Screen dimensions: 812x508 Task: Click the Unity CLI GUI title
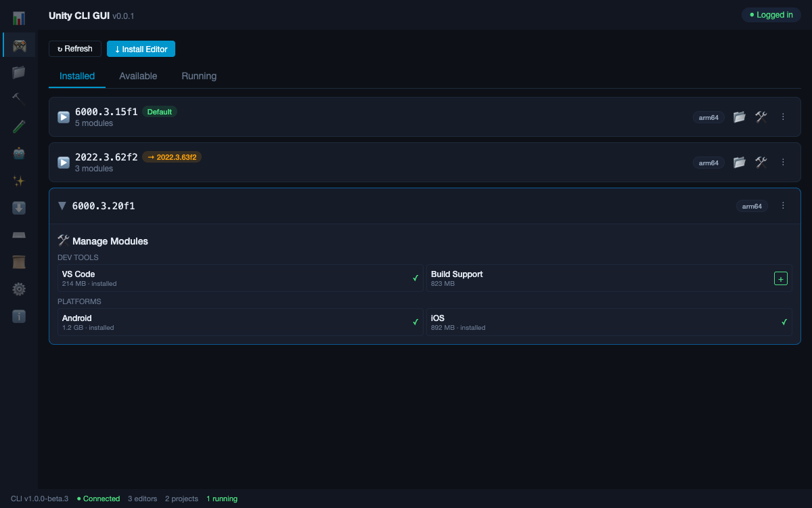coord(79,15)
